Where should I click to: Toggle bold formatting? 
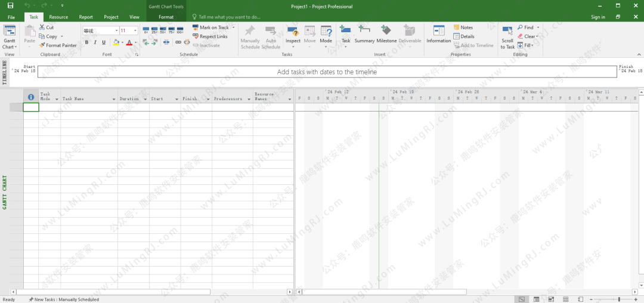point(86,42)
